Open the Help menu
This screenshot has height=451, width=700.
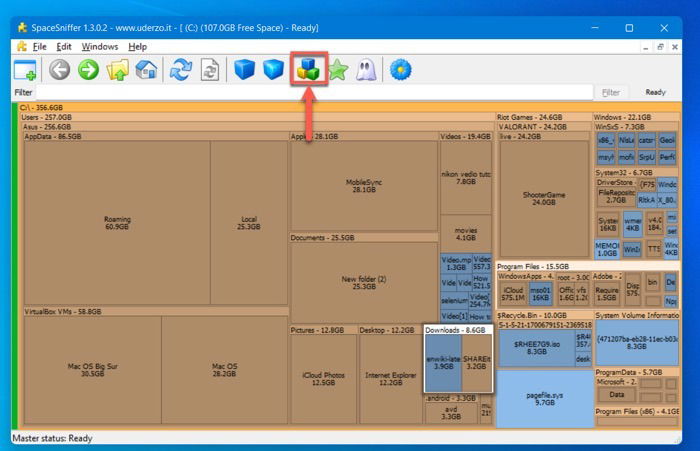click(x=138, y=46)
